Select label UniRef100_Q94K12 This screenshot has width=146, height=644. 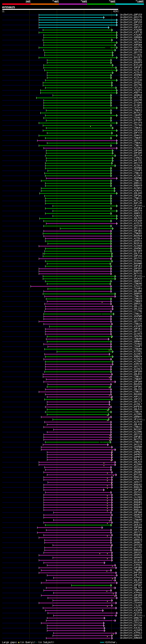pyautogui.click(x=131, y=135)
